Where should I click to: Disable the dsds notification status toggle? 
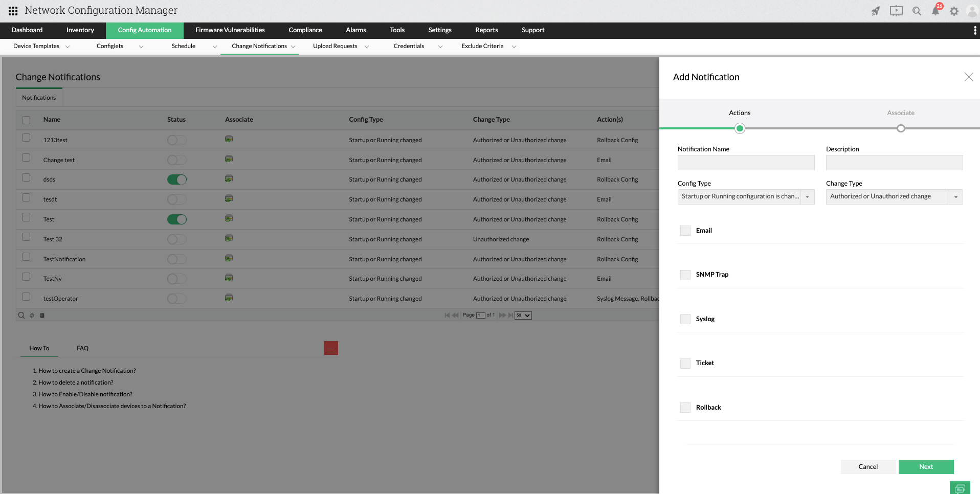[176, 179]
